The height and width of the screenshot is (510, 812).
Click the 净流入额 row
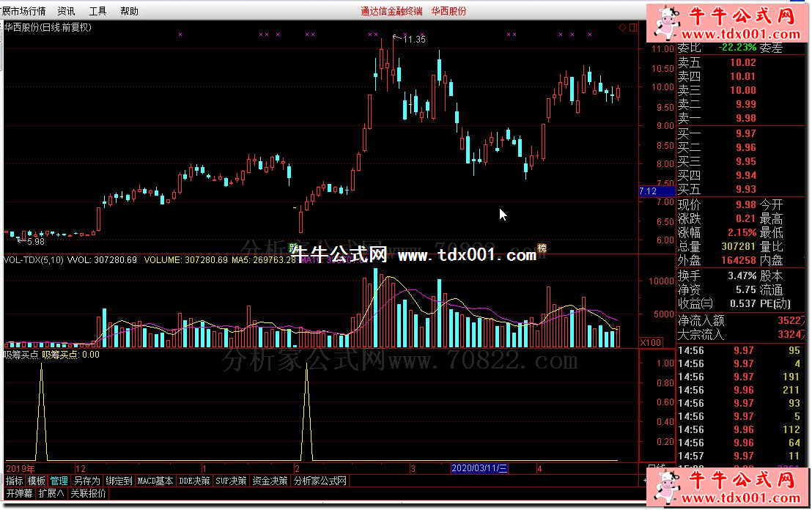point(742,321)
